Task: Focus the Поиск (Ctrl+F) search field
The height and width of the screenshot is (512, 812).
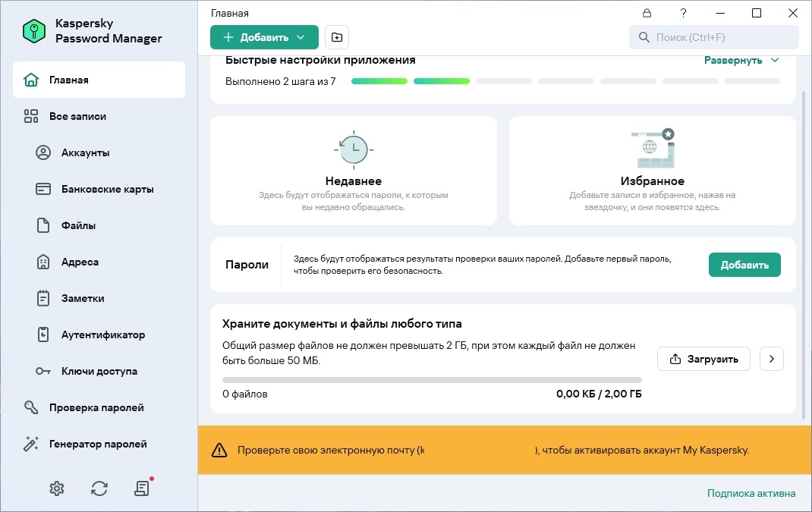Action: (713, 37)
